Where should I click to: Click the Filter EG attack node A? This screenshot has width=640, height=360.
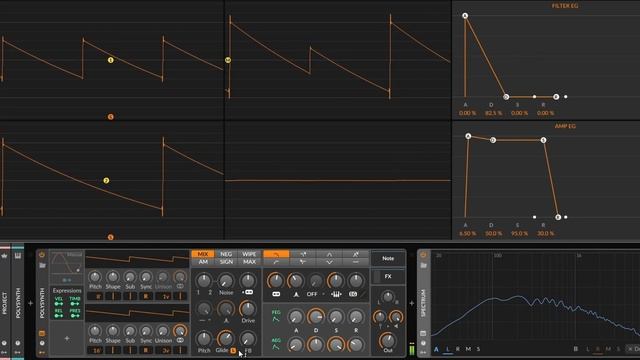pos(465,16)
